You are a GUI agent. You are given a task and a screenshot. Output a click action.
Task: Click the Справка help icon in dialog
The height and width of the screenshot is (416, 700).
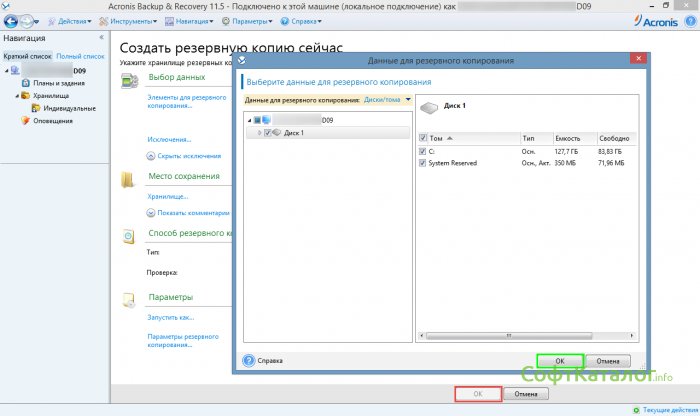250,360
